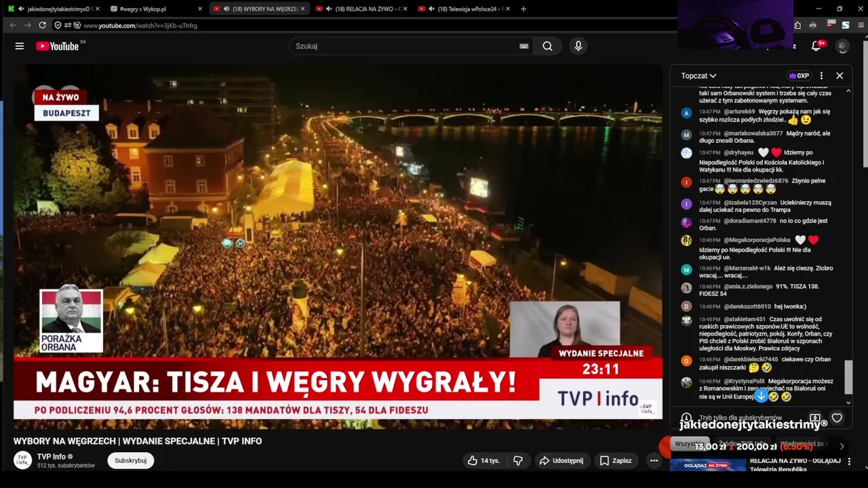Click the blue S extension icon
Image resolution: width=868 pixels, height=488 pixels.
846,25
